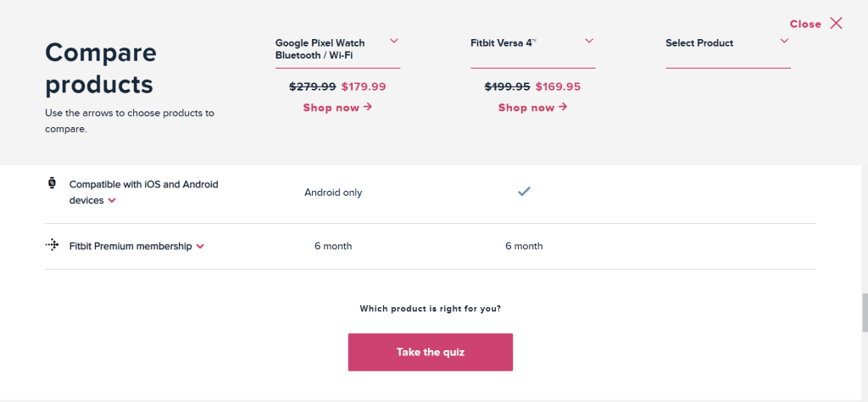Click the Fitbit Premium dotted logo icon
Screen dimensions: 868x402
tap(52, 245)
